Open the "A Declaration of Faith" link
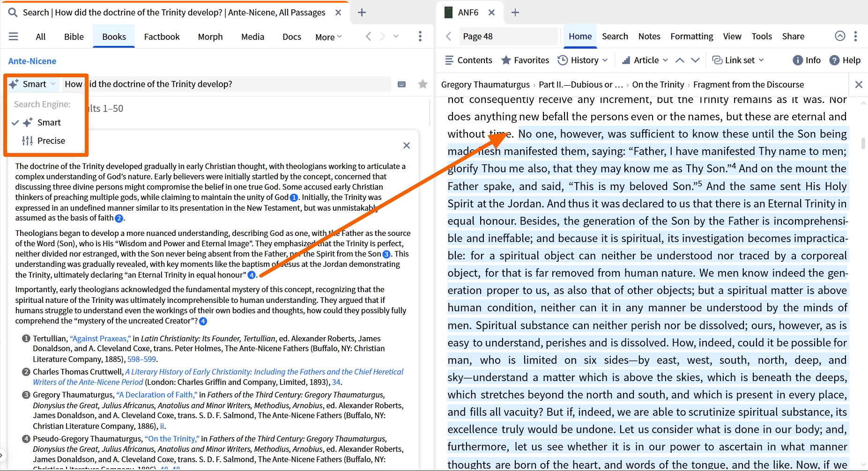This screenshot has width=868, height=471. 157,395
